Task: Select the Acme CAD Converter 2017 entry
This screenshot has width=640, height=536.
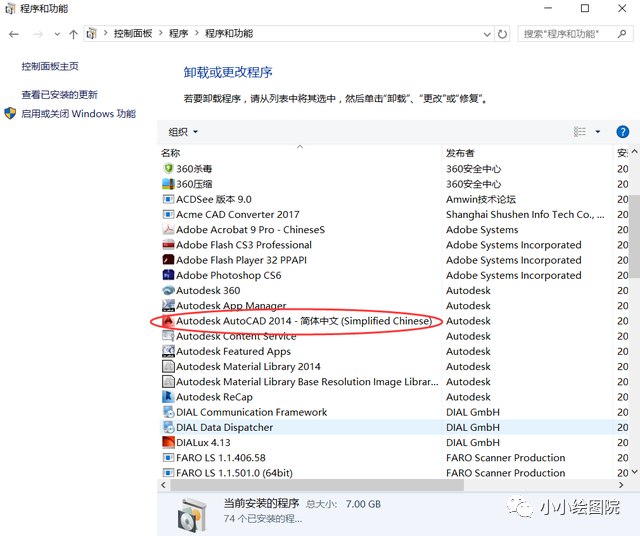Action: [x=238, y=214]
